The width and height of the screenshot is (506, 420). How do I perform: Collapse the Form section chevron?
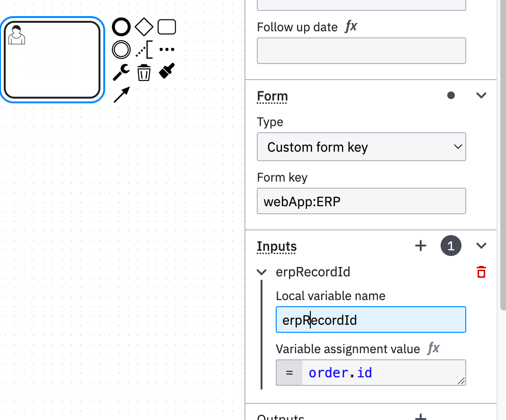(x=481, y=95)
